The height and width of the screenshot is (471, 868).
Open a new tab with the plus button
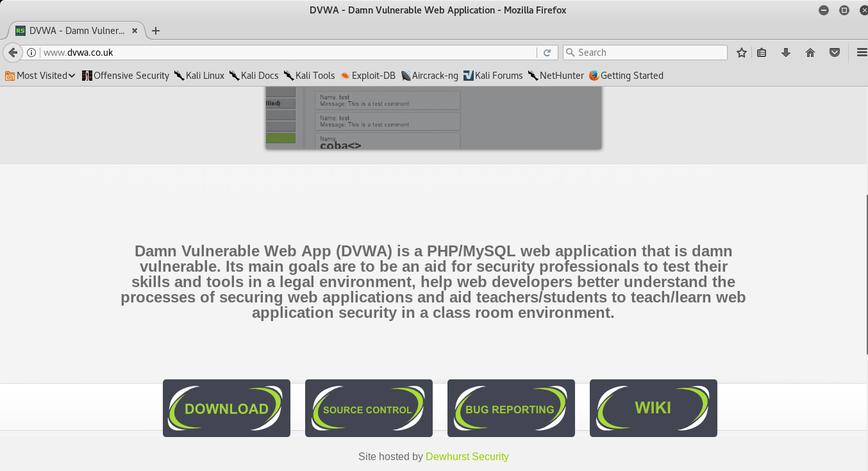click(x=156, y=31)
